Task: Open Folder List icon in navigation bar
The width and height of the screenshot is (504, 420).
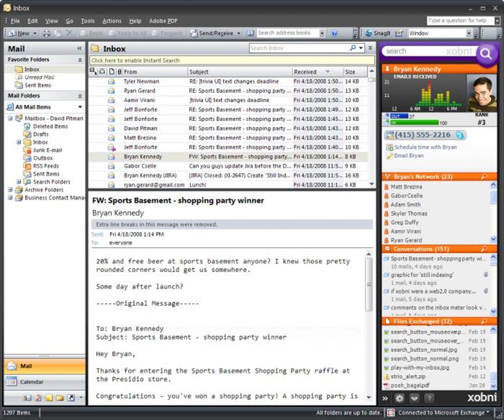Action: [60, 398]
